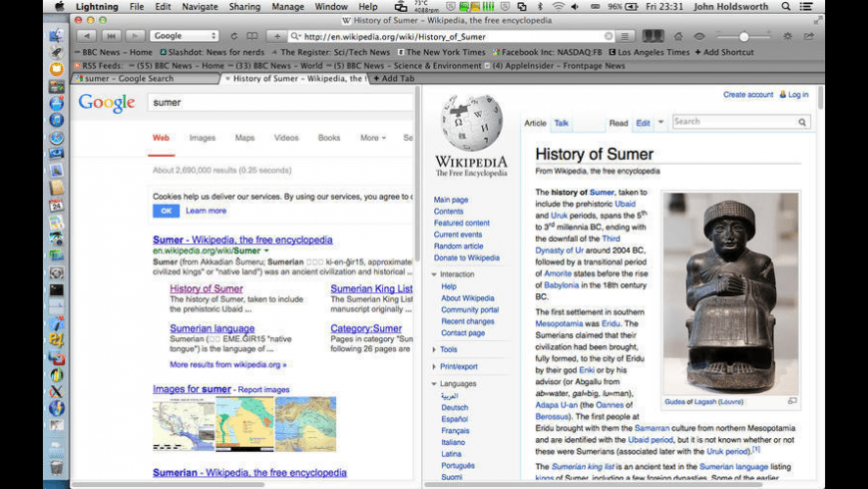Click the first map thumbnail in Images for sumer
Viewport: 868px width, 489px height.
(184, 424)
